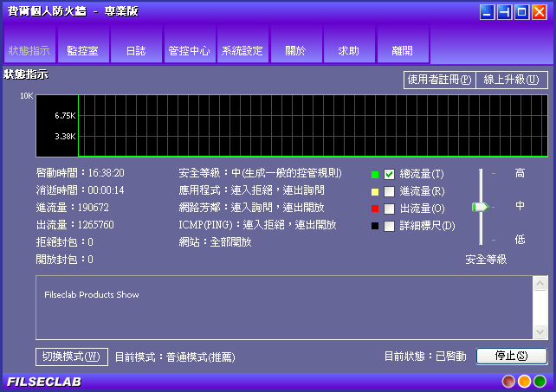Enable the 進流量(R) checkbox
556x392 pixels.
click(x=390, y=191)
